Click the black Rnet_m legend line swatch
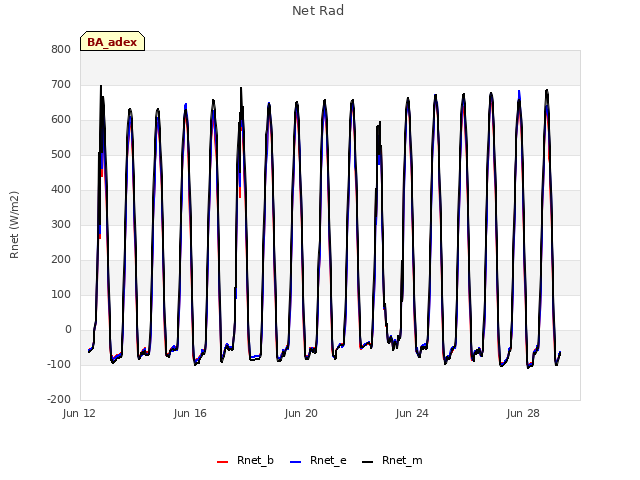The image size is (640, 480). [368, 462]
